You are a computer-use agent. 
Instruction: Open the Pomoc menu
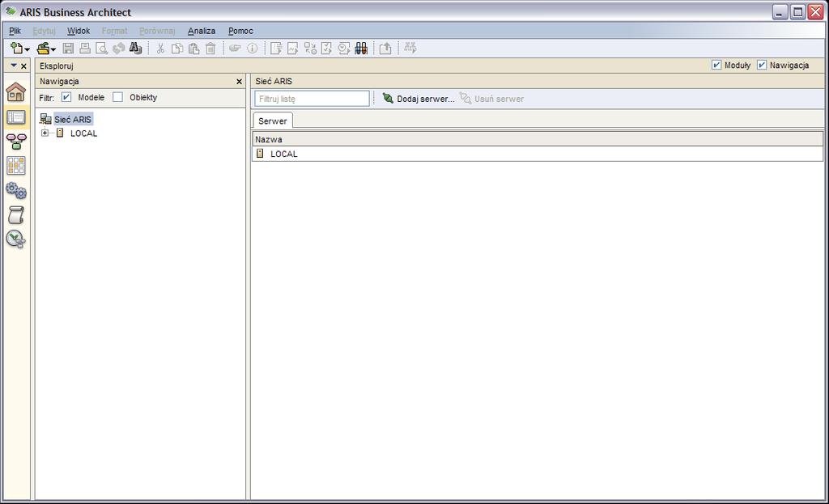[240, 32]
